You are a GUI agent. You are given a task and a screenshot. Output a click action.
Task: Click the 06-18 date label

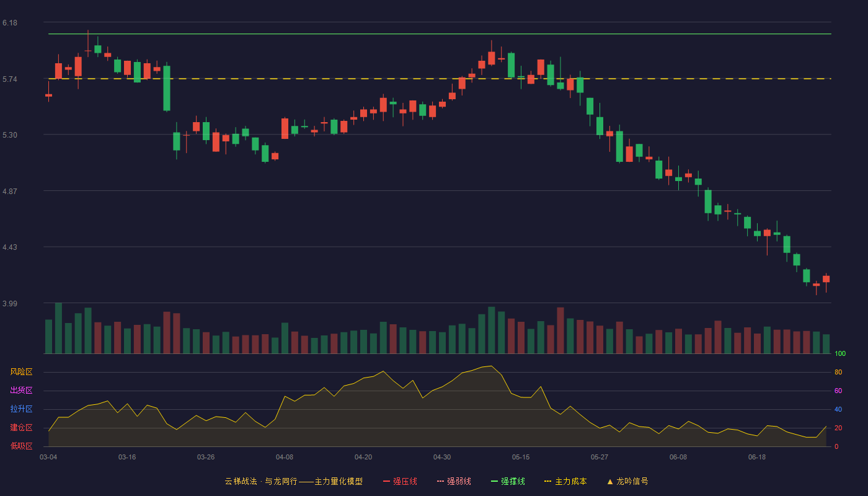(x=757, y=457)
